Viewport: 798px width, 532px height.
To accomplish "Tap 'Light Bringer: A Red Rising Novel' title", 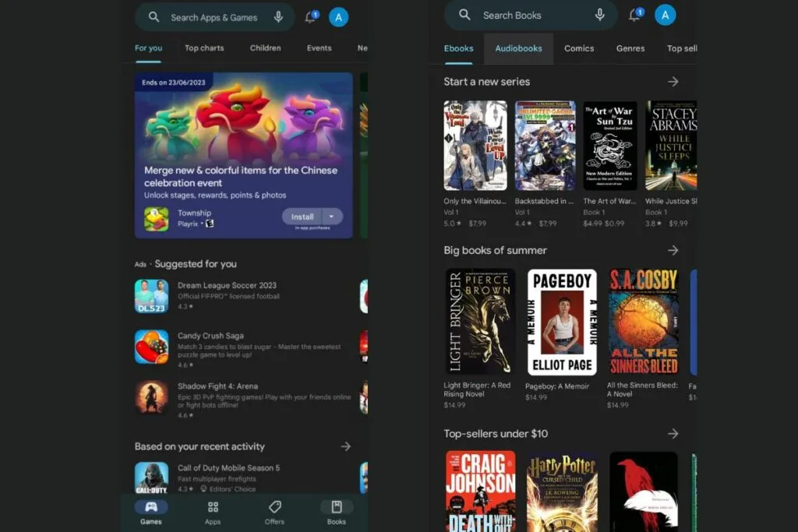I will pyautogui.click(x=477, y=389).
